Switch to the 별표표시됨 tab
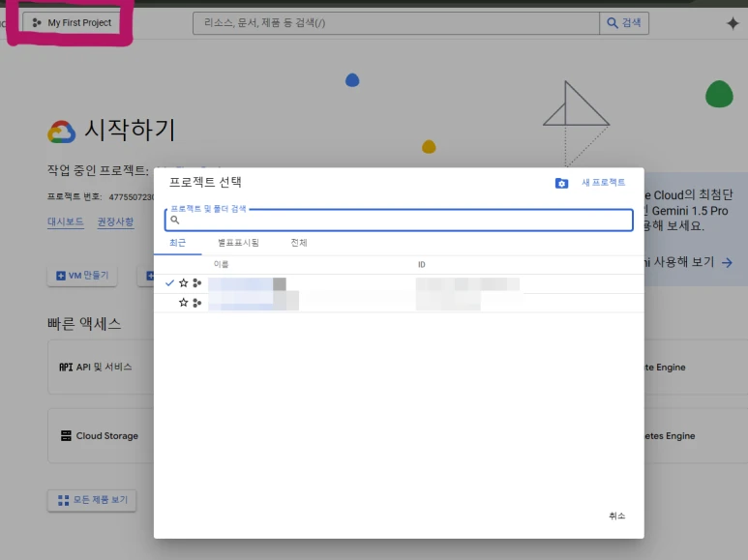Image resolution: width=748 pixels, height=560 pixels. pyautogui.click(x=238, y=243)
